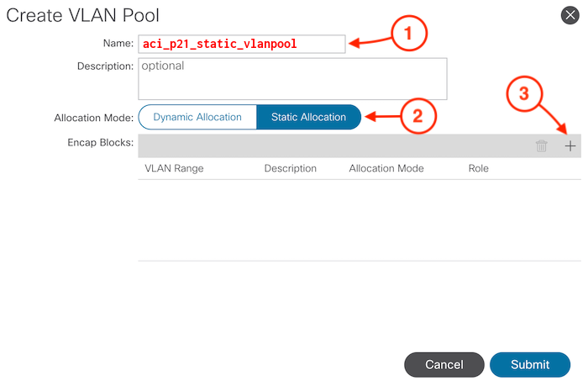Screen dimensions: 588x386
Task: Click the Name input field
Action: [242, 43]
